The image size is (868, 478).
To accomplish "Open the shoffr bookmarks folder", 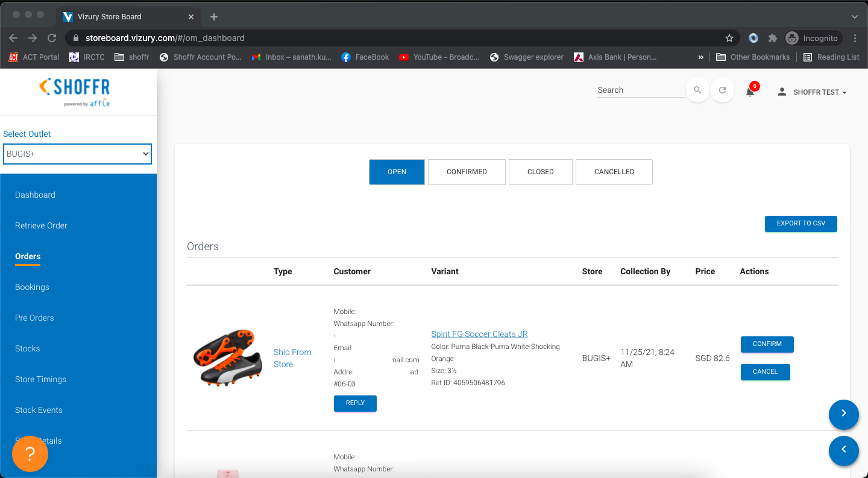I will coord(131,57).
